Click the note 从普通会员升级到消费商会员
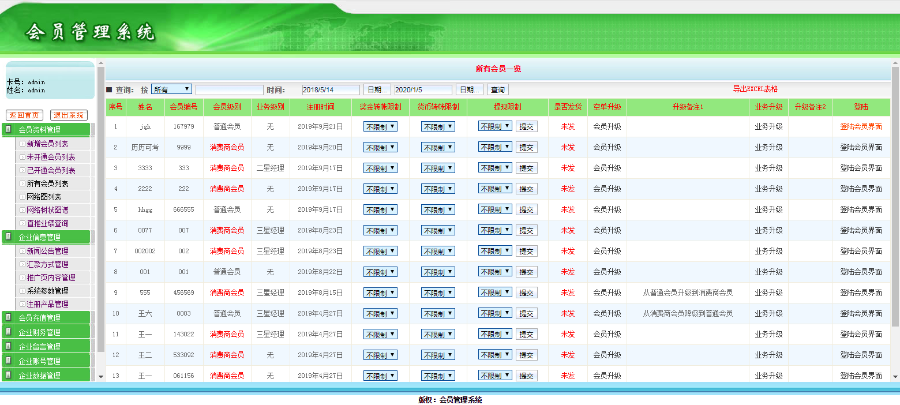 pyautogui.click(x=688, y=293)
